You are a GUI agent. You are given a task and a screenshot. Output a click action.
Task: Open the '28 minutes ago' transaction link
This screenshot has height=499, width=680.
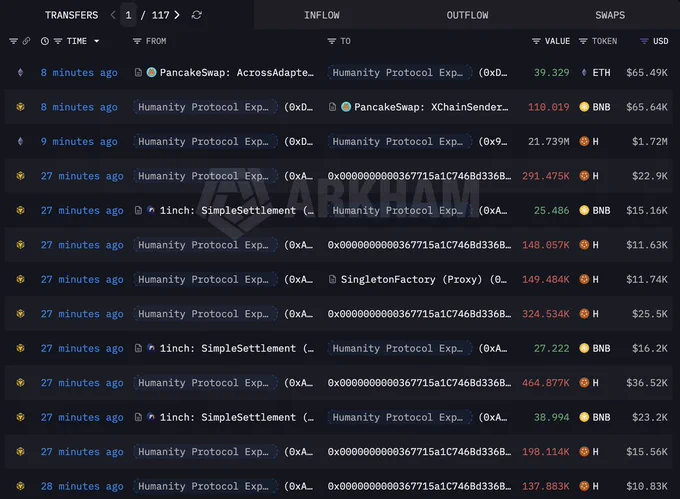tap(82, 486)
